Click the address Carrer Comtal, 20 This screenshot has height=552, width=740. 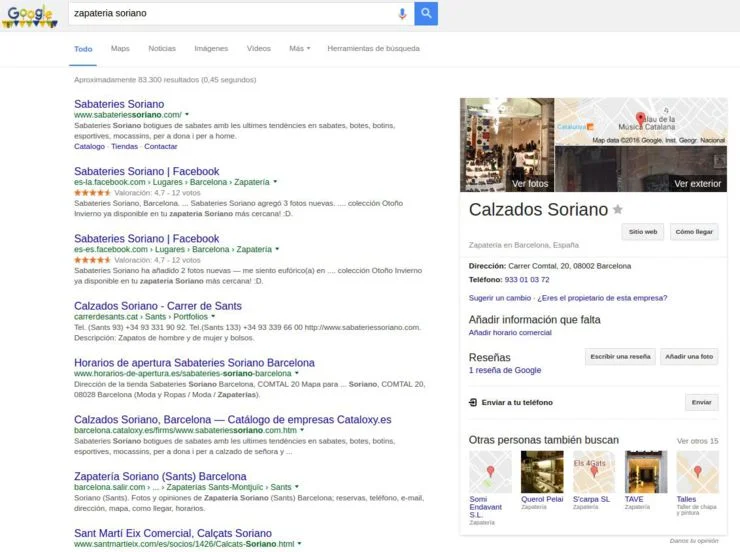pyautogui.click(x=569, y=266)
